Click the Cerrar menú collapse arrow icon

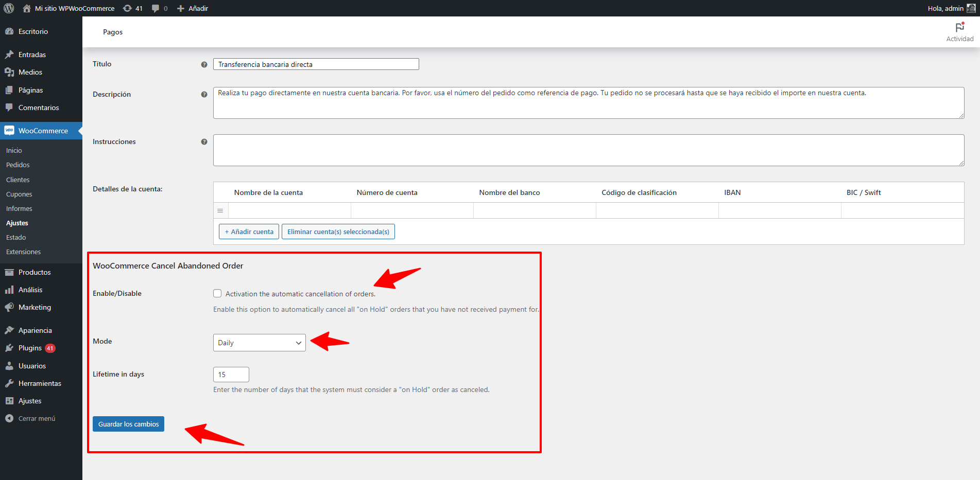click(9, 418)
